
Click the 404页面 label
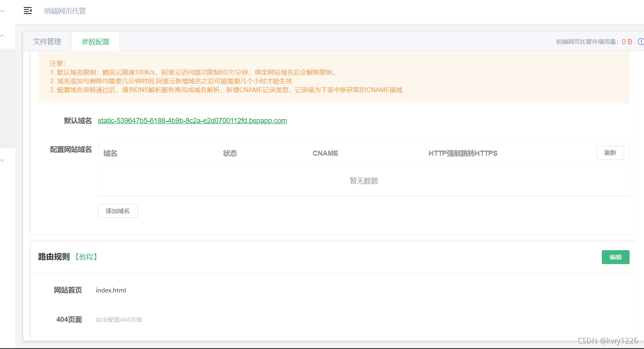point(69,320)
